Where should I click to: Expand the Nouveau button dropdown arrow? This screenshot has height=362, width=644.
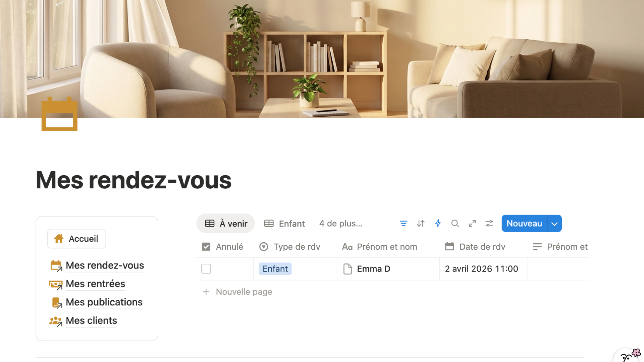coord(554,224)
